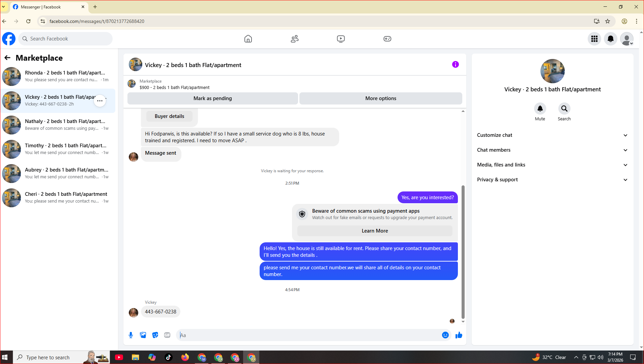644x364 pixels.
Task: Open the notifications bell
Action: (611, 39)
